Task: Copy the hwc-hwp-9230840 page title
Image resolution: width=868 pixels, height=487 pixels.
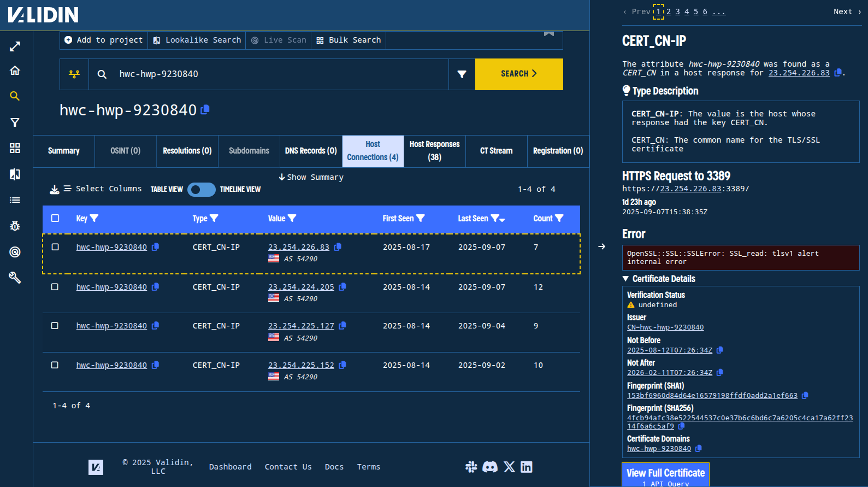Action: click(205, 110)
